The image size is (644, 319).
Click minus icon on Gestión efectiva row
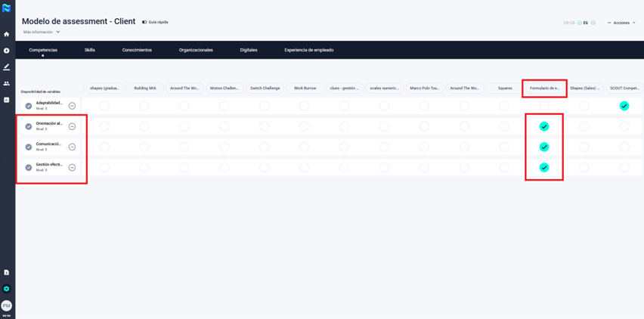click(73, 167)
